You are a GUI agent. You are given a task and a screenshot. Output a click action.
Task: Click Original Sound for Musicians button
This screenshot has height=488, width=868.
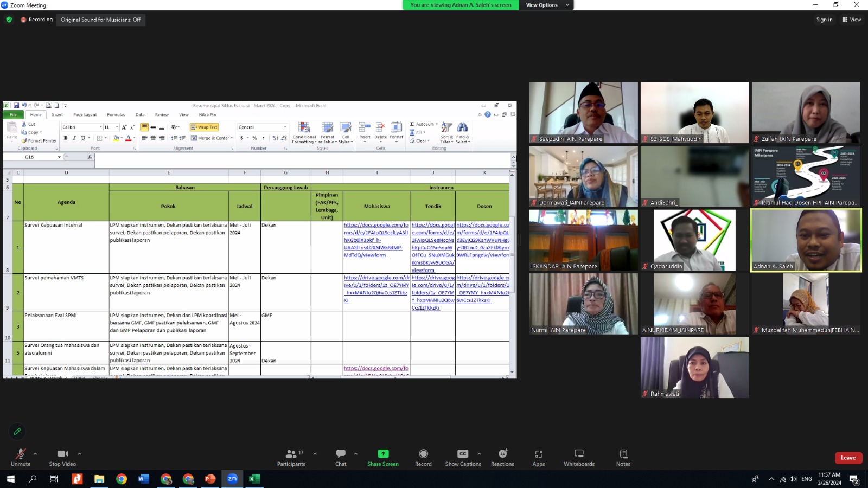point(100,20)
